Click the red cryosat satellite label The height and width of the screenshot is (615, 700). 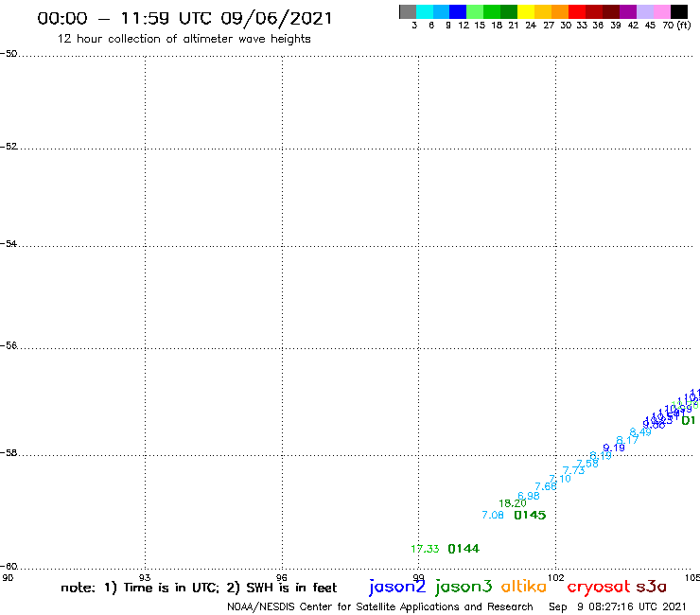(598, 587)
